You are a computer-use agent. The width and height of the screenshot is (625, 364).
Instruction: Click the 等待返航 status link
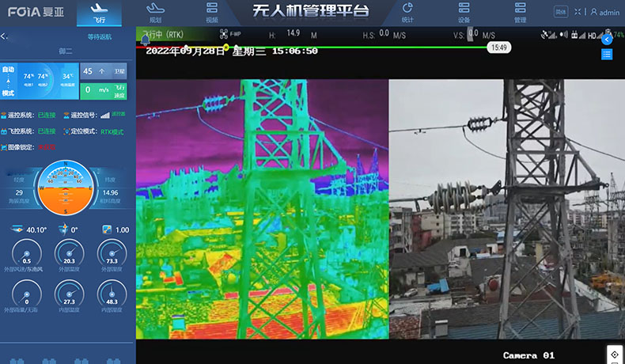coord(100,37)
